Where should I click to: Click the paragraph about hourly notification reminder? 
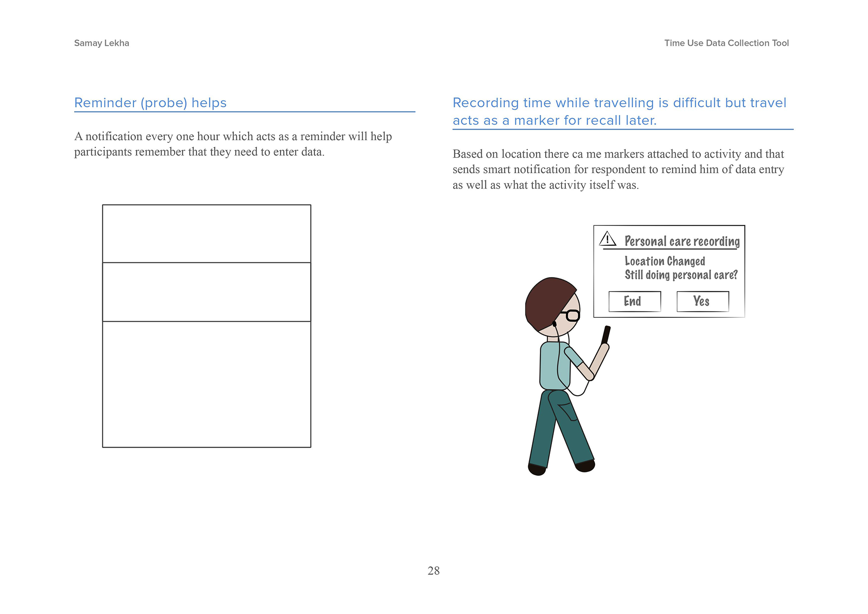click(x=233, y=144)
